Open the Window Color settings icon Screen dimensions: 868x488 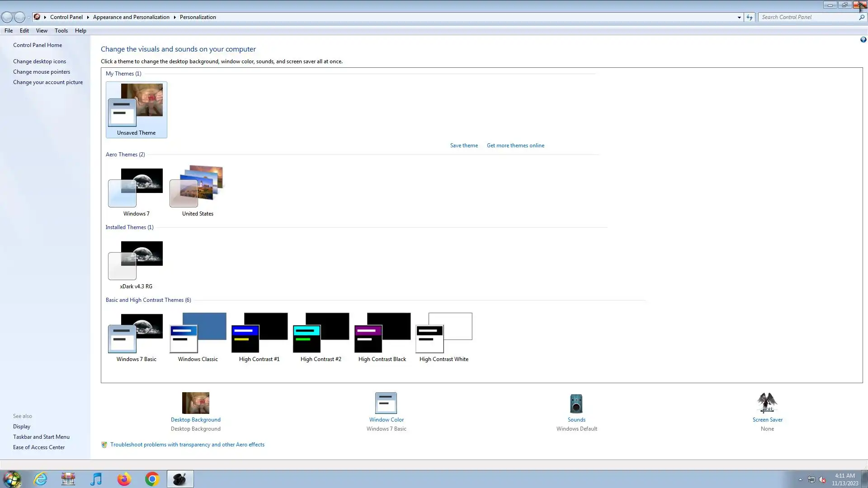point(386,403)
